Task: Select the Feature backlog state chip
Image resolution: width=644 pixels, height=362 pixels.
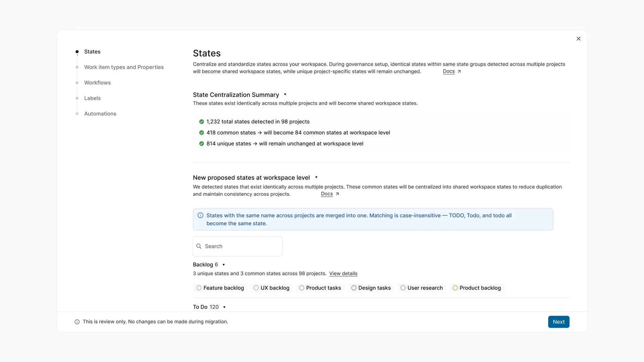Action: 220,288
